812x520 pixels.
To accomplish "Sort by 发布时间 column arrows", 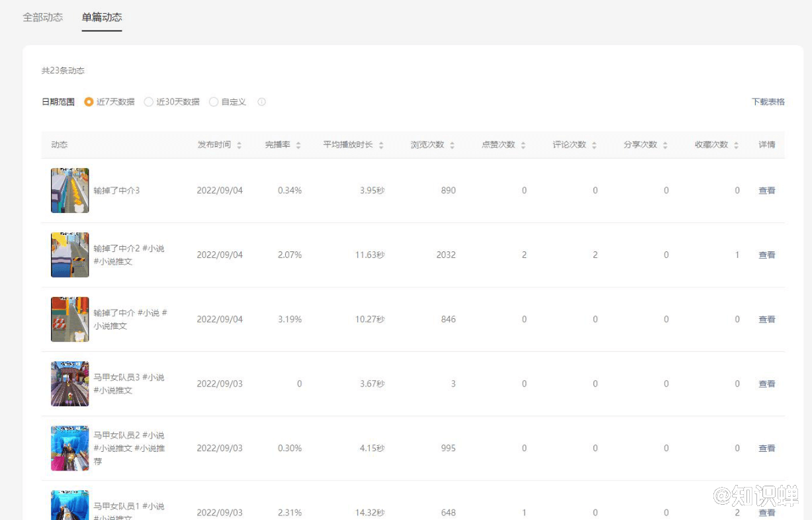I will [239, 145].
